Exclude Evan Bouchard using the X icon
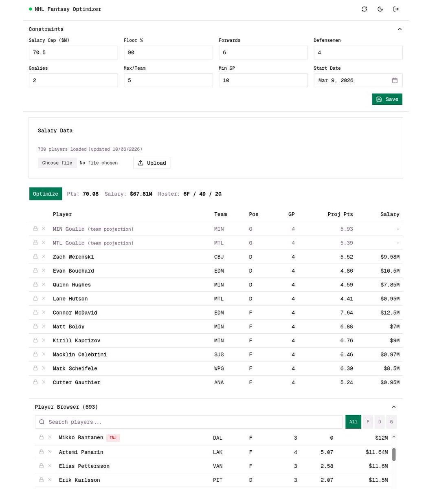The height and width of the screenshot is (489, 448). (x=44, y=271)
